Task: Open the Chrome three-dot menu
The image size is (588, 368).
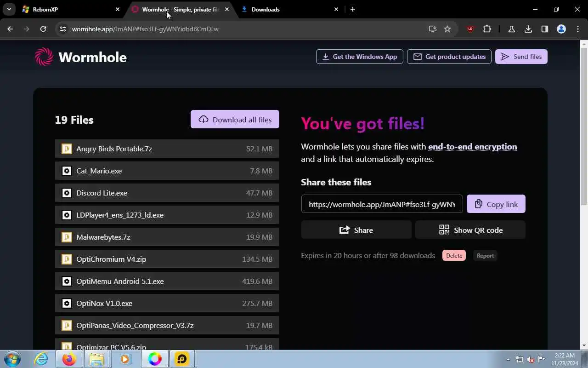Action: pos(578,29)
